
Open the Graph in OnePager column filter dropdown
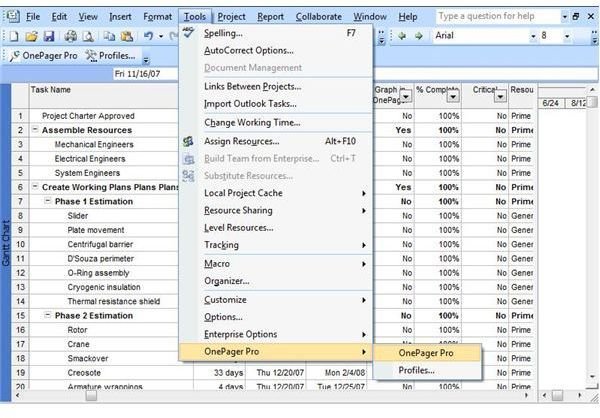406,96
